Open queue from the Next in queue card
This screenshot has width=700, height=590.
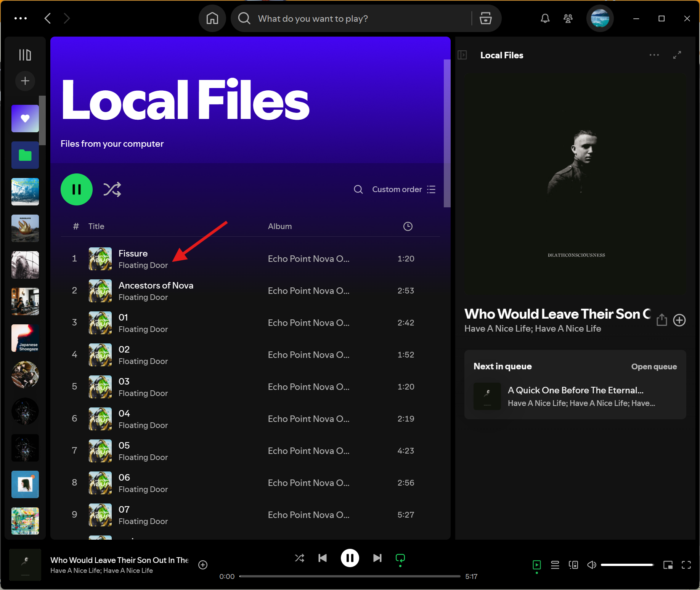pos(654,367)
